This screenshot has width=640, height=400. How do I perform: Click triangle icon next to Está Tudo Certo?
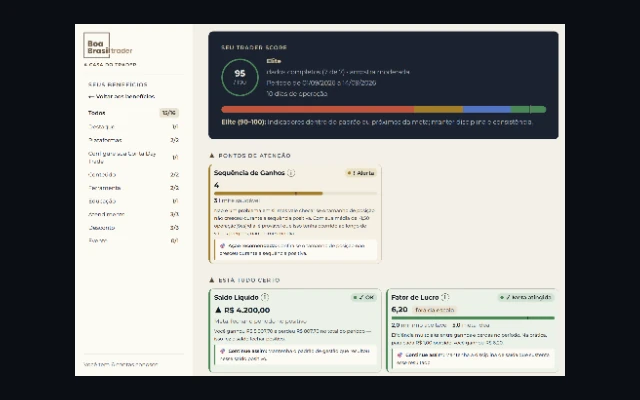[212, 280]
